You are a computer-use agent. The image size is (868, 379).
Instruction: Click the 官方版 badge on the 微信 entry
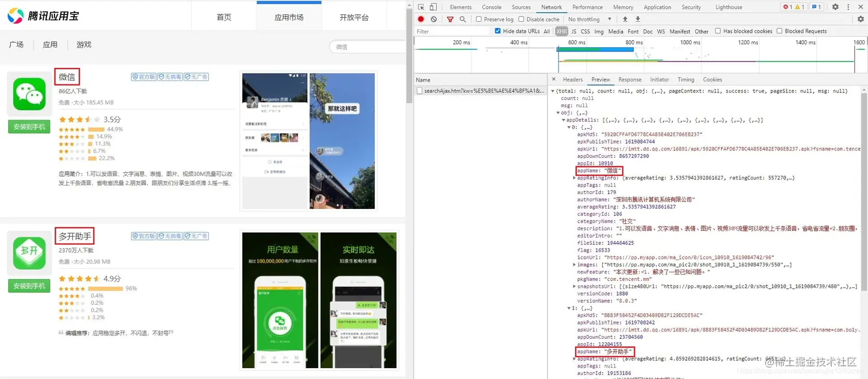tap(144, 76)
